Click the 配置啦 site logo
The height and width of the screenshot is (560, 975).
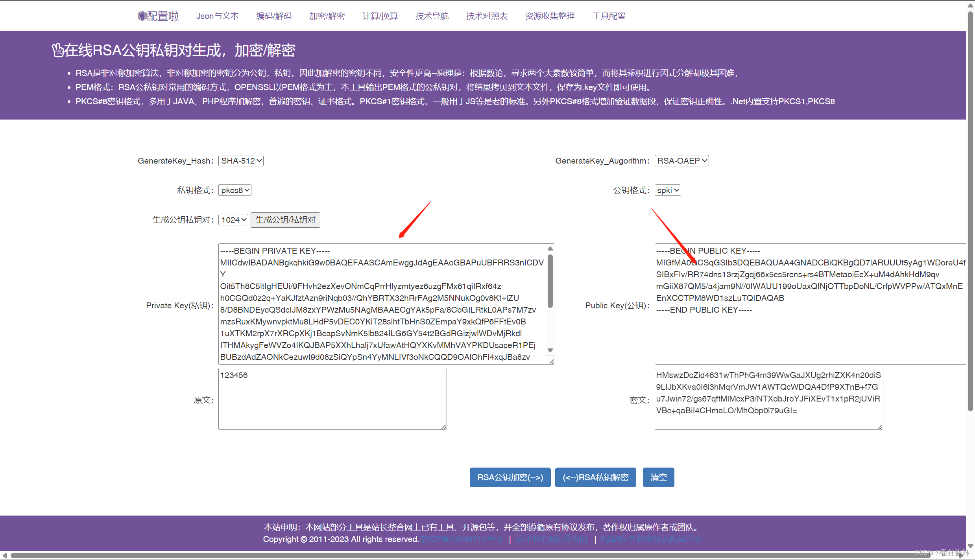pyautogui.click(x=158, y=16)
